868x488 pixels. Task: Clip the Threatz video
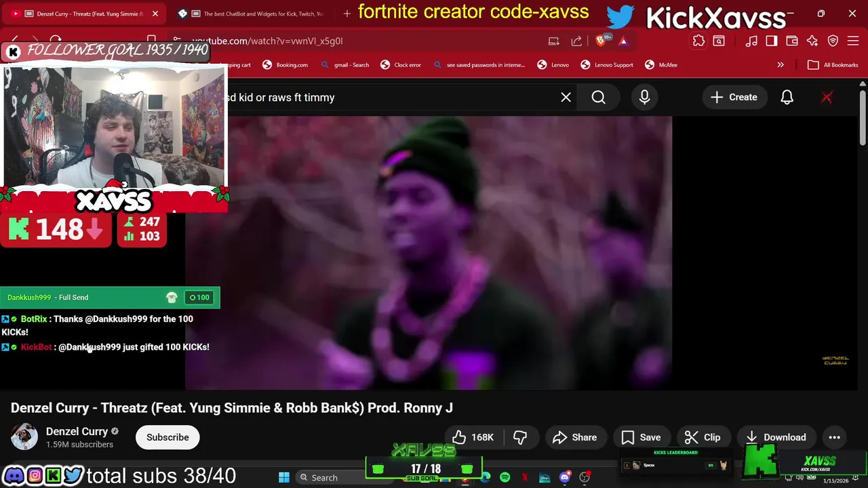[703, 437]
